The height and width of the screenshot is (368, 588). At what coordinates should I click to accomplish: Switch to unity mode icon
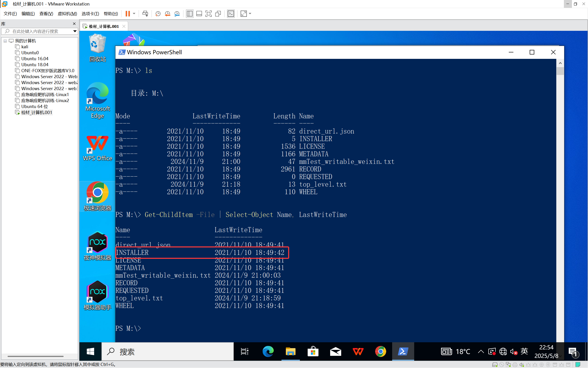[x=218, y=14]
